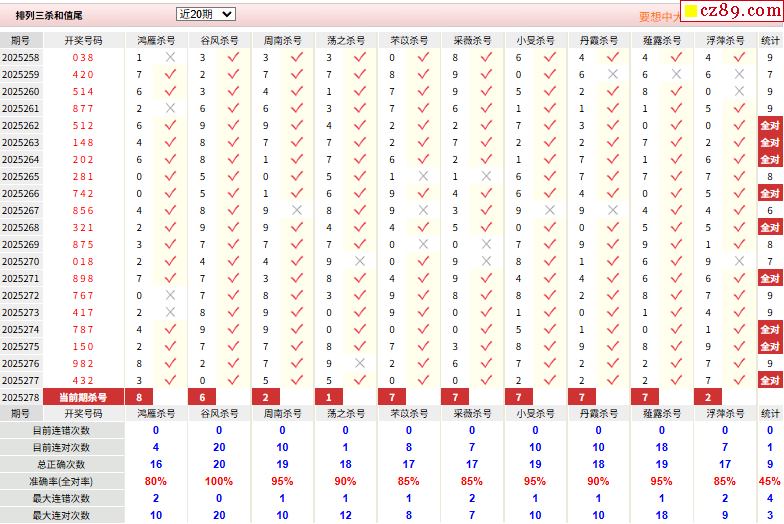This screenshot has width=784, height=524.
Task: Click the 12 max streak value for 荡之
Action: point(346,515)
